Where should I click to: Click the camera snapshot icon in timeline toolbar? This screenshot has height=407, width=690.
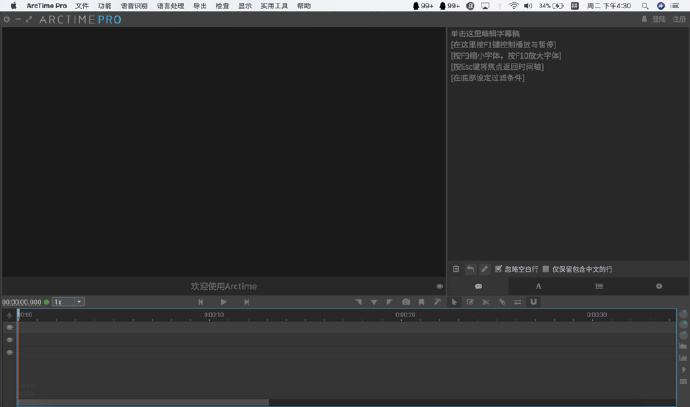pyautogui.click(x=406, y=302)
